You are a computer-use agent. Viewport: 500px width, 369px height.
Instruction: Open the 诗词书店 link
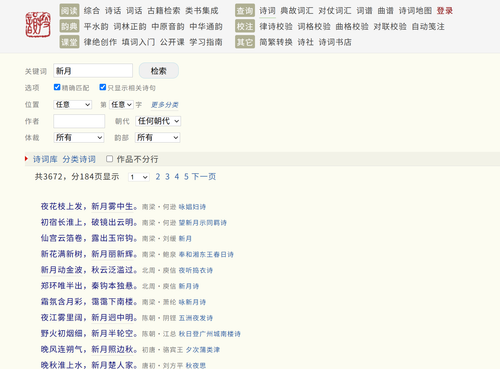(335, 42)
